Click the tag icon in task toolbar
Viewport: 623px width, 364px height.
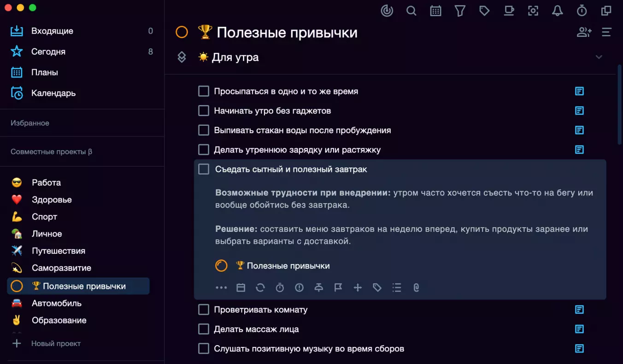click(377, 288)
